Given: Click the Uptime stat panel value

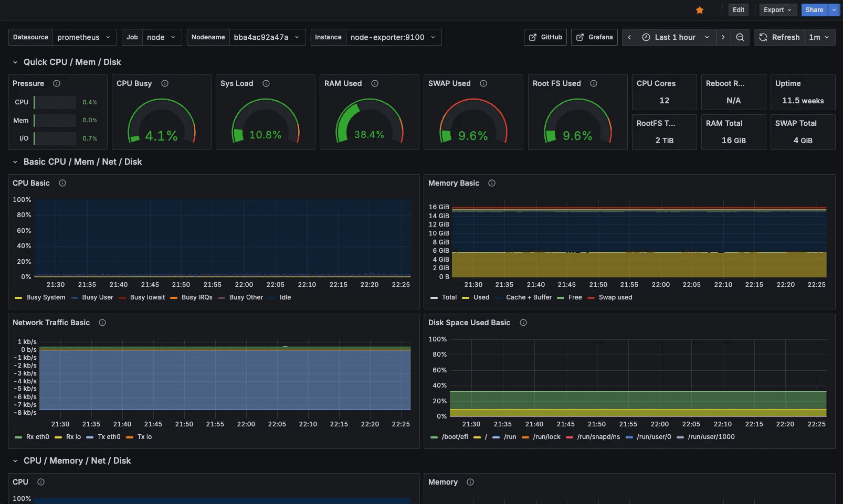Looking at the screenshot, I should coord(803,101).
